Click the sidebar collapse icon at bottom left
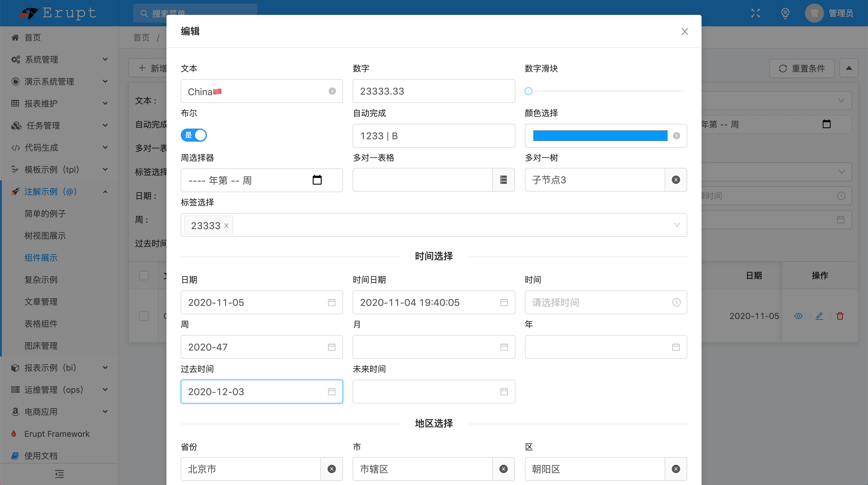This screenshot has width=868, height=485. point(59,474)
